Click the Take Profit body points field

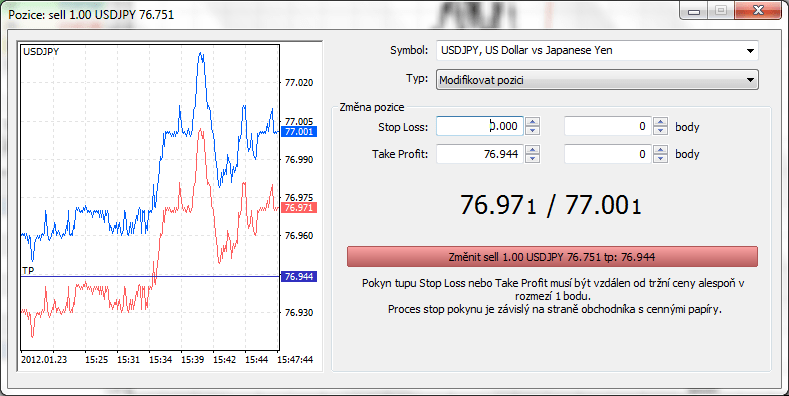coord(607,154)
